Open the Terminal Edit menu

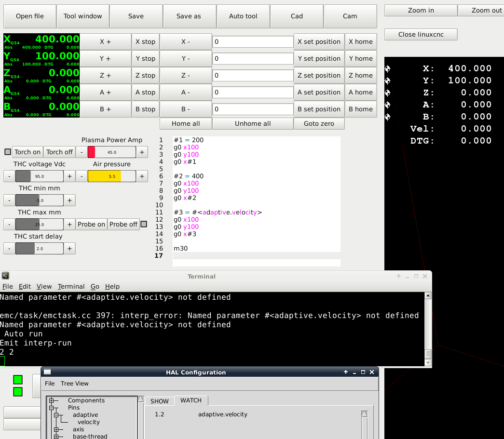(x=25, y=286)
